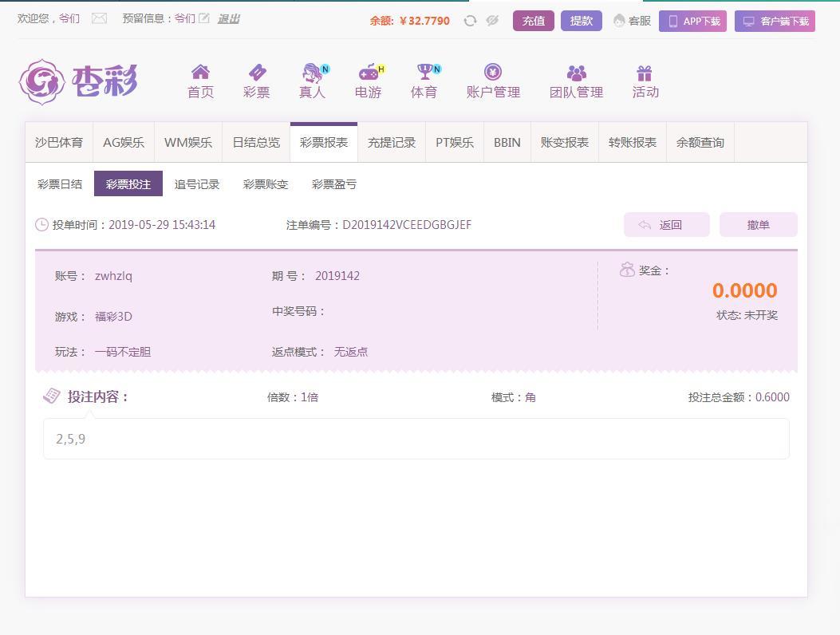
Task: Click the 退出 logout link
Action: (x=228, y=18)
